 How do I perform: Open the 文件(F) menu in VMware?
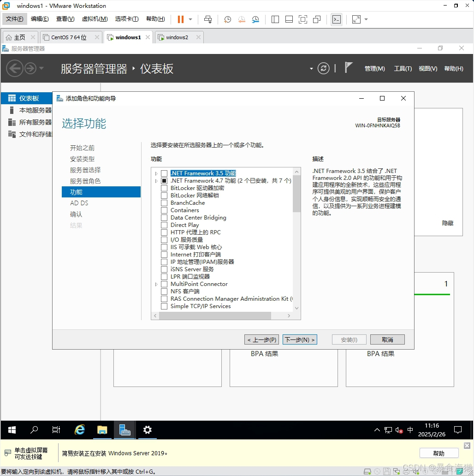point(15,19)
